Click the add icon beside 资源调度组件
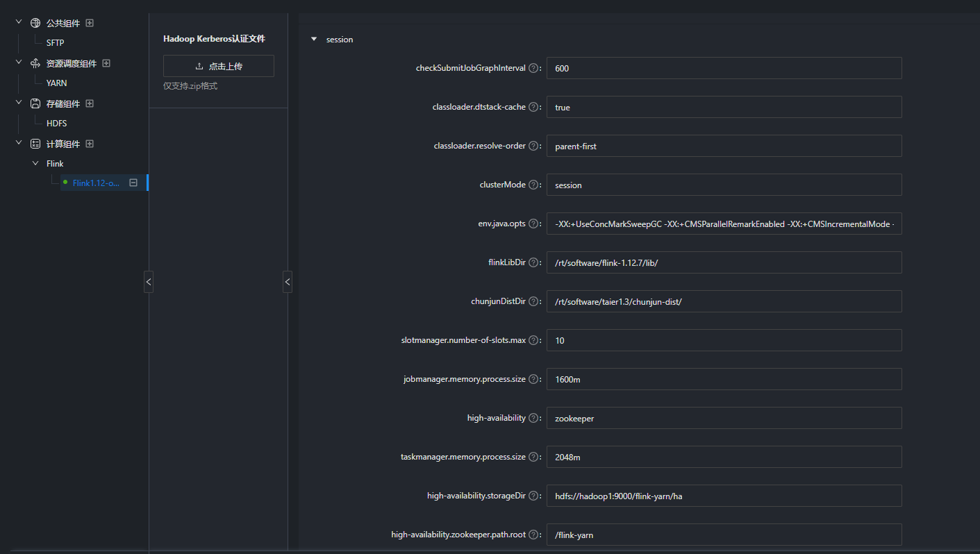 tap(106, 62)
